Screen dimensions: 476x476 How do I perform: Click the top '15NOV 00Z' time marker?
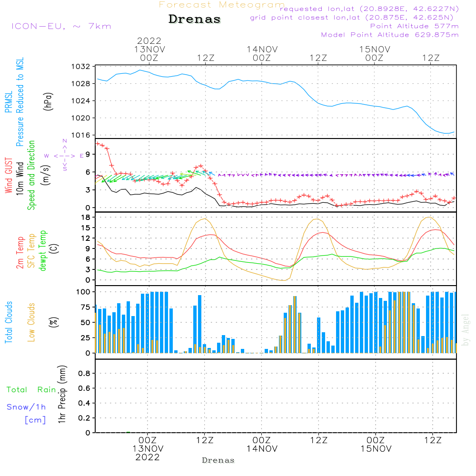click(x=375, y=53)
